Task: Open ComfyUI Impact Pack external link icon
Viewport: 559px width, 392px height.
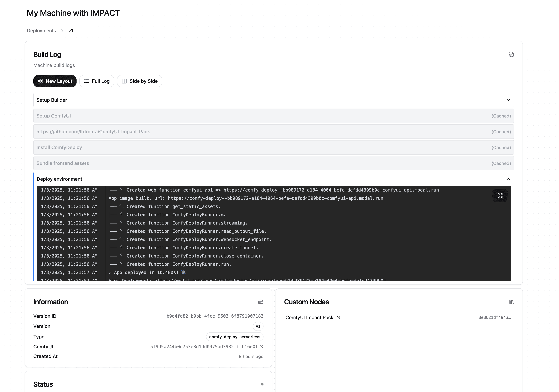Action: (x=338, y=318)
